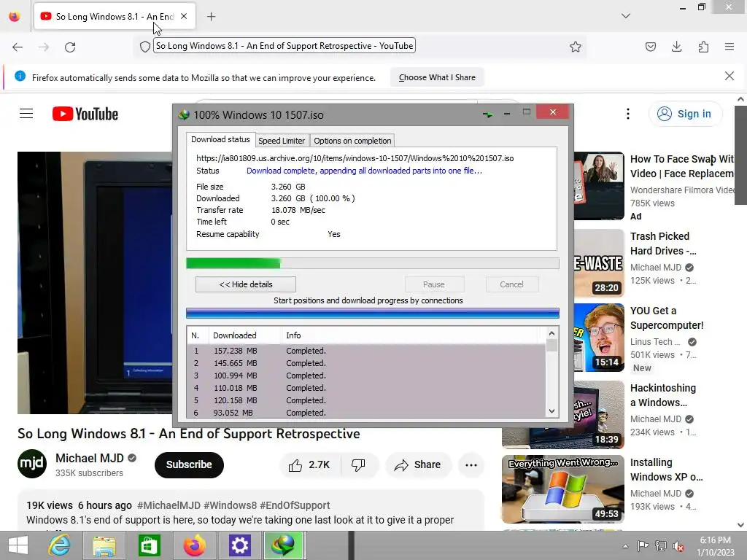Open File Explorer from taskbar
Screen dimensions: 747x560
[x=104, y=545]
